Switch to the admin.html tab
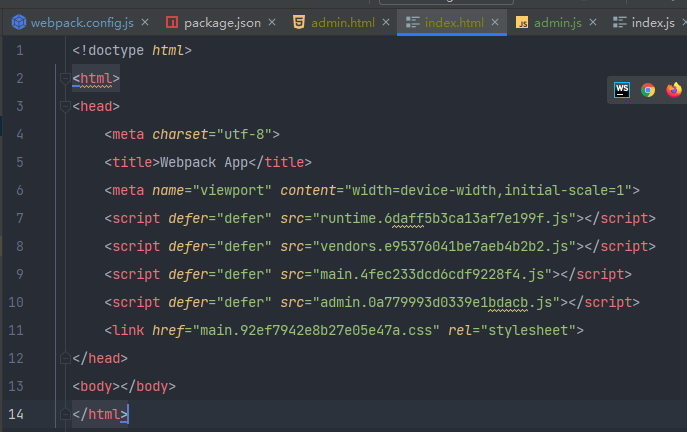The height and width of the screenshot is (432, 687). pyautogui.click(x=343, y=22)
